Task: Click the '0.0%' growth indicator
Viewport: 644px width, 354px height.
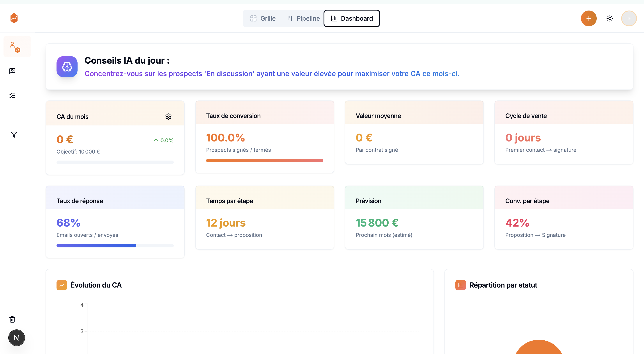Action: pyautogui.click(x=163, y=140)
